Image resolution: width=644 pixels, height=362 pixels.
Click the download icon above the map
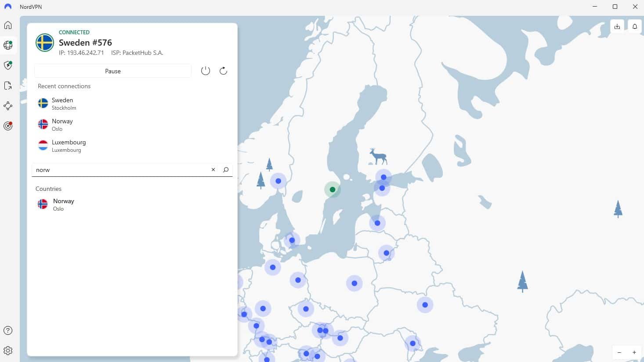(617, 26)
